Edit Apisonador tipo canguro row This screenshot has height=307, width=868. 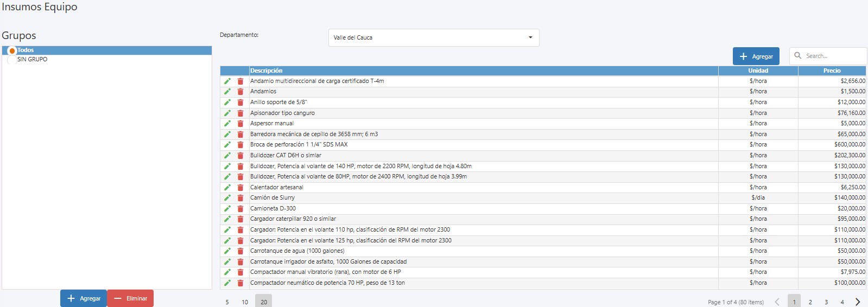coord(227,113)
